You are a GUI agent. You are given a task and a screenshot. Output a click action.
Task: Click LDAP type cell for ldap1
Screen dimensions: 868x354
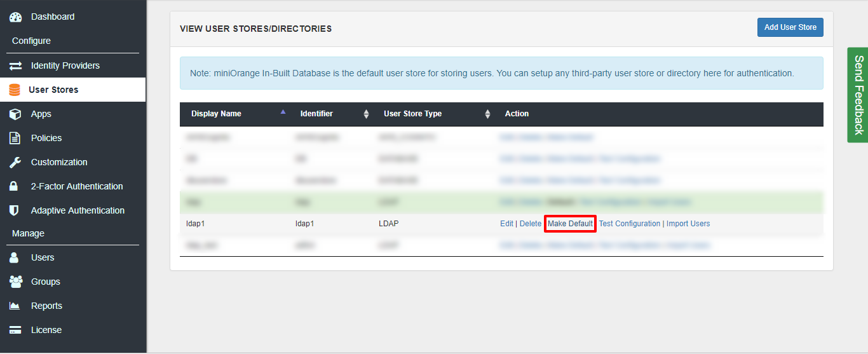[x=389, y=224]
